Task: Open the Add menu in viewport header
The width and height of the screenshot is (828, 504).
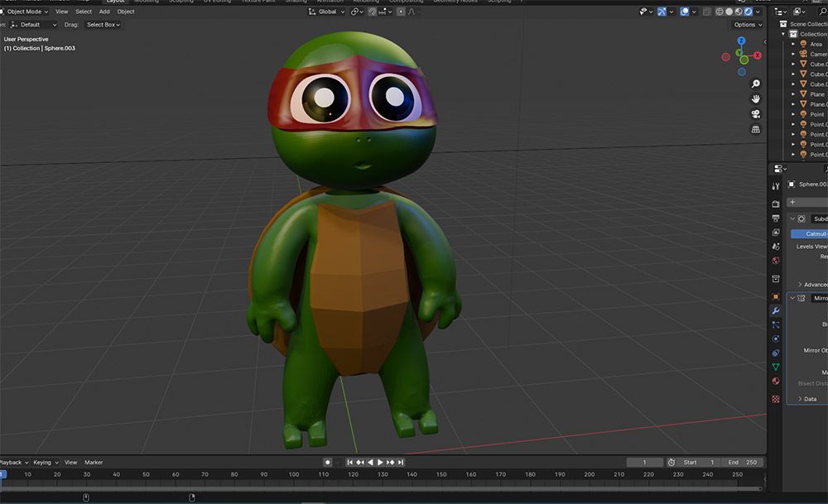Action: coord(104,12)
